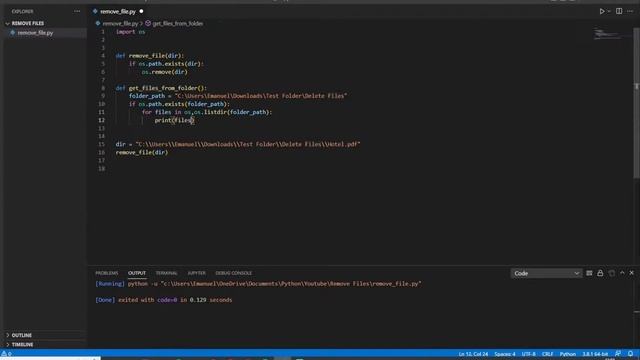Viewport: 640px width, 360px height.
Task: Click line number 12 in gutter
Action: point(101,120)
